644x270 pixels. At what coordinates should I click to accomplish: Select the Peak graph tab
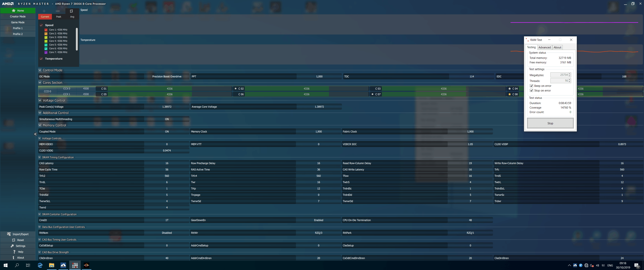click(58, 17)
